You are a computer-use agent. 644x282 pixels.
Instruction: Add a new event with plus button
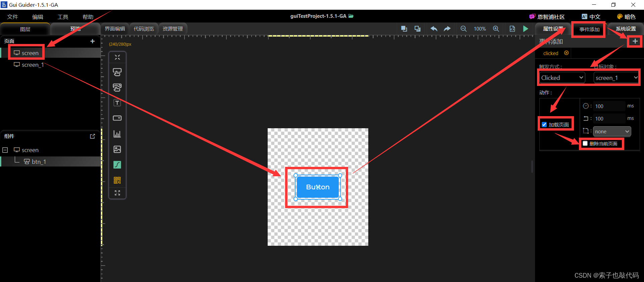tap(635, 41)
